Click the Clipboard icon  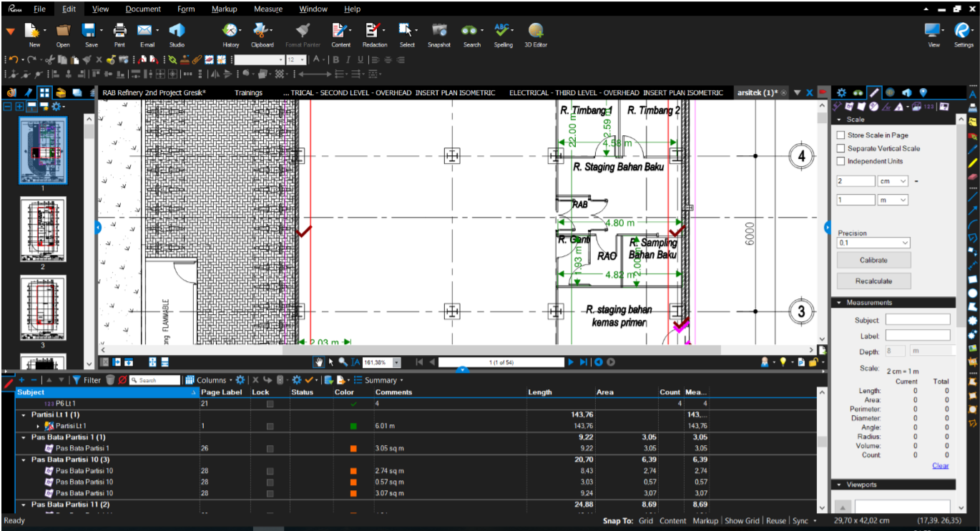click(260, 31)
